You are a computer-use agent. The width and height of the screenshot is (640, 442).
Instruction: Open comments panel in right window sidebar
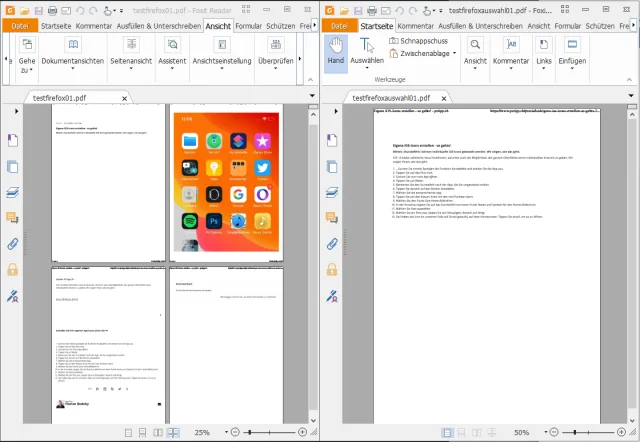coord(332,217)
